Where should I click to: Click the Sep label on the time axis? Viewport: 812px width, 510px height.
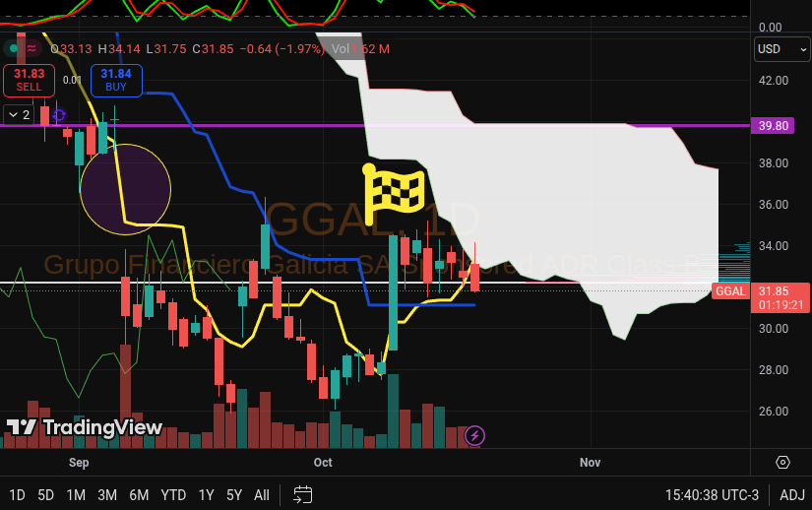(79, 463)
